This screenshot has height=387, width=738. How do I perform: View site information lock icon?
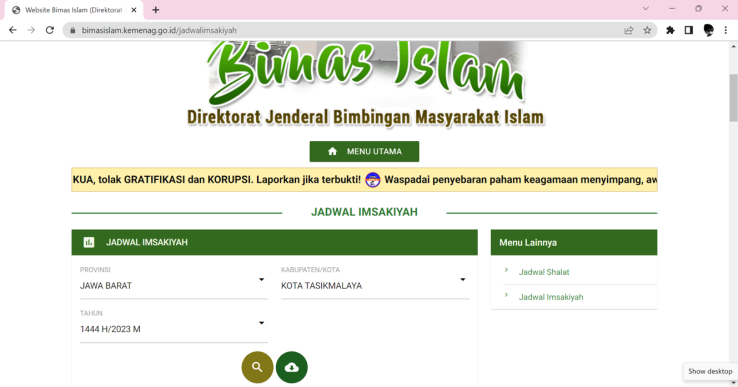click(72, 30)
